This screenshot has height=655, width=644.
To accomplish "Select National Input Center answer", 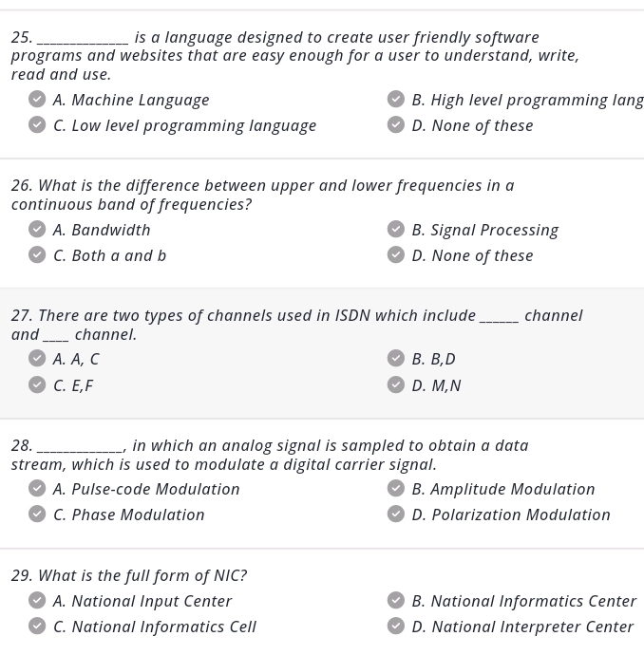I will pos(142,601).
